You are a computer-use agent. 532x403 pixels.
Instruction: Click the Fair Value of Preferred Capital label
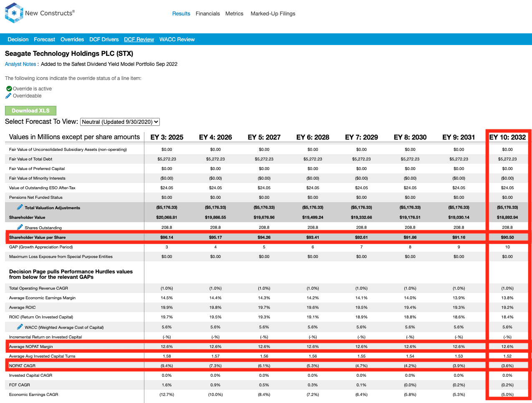click(37, 169)
